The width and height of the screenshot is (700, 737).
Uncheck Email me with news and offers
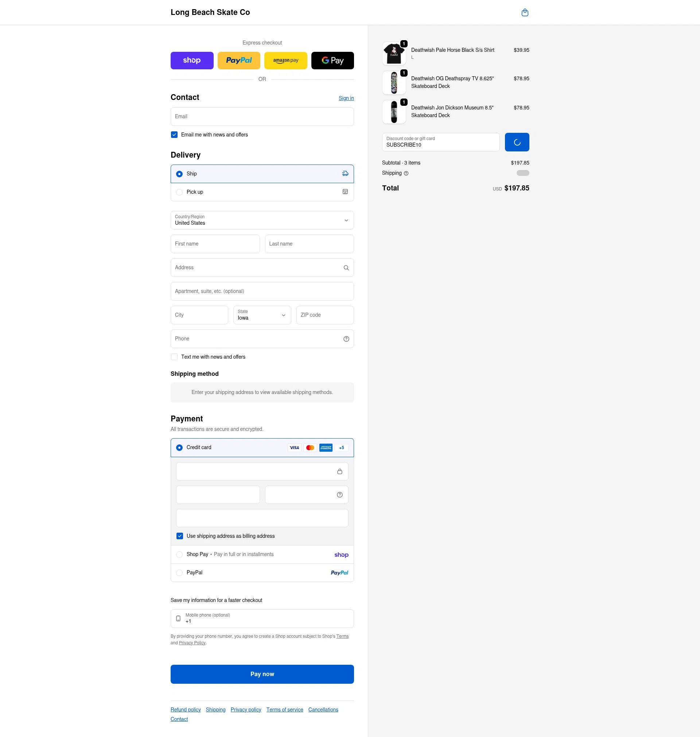(x=174, y=134)
